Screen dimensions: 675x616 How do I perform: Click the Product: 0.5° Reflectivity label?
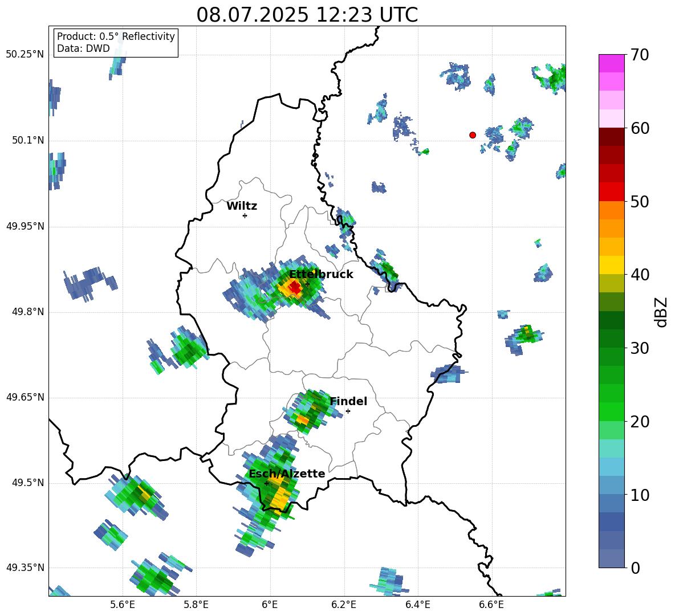[116, 36]
